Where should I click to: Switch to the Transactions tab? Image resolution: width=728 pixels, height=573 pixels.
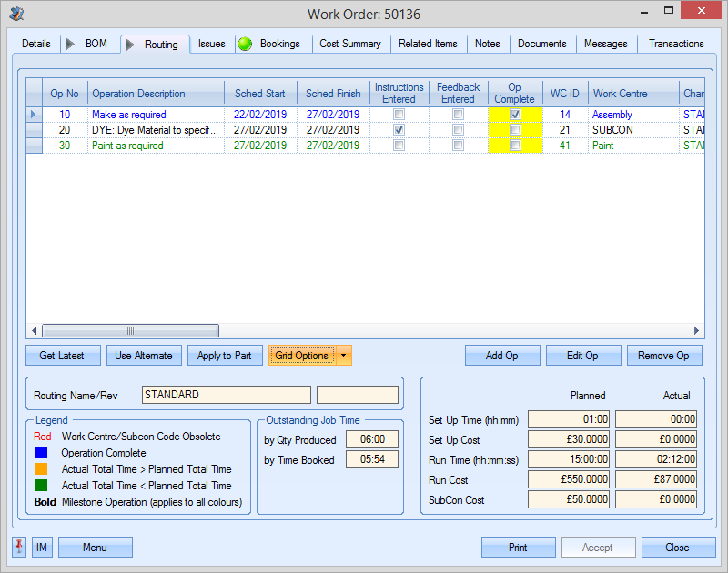click(675, 43)
